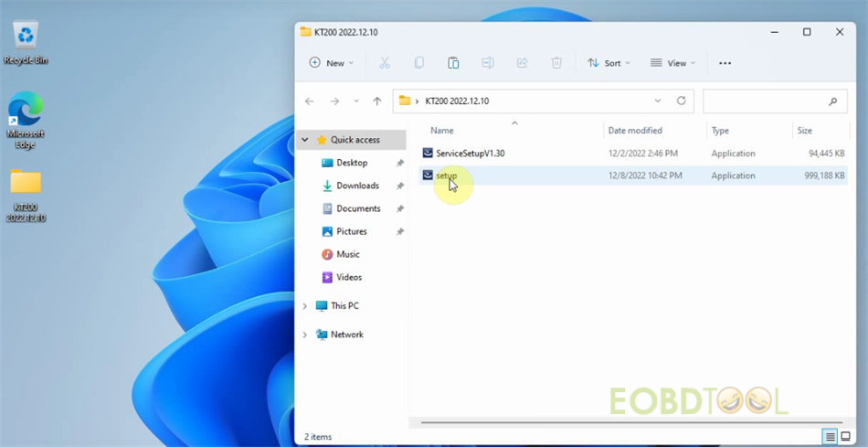Open Documents in navigation pane
This screenshot has width=868, height=447.
358,208
